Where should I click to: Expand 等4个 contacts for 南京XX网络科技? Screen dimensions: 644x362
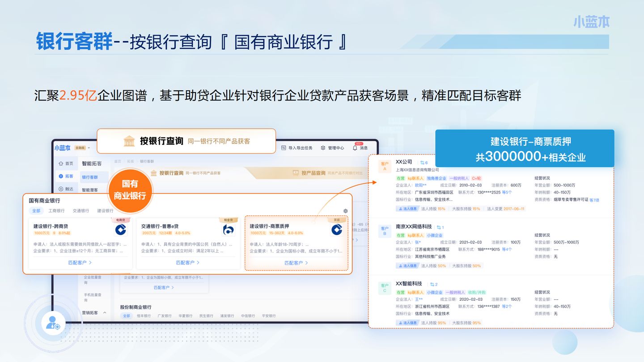[x=507, y=249]
